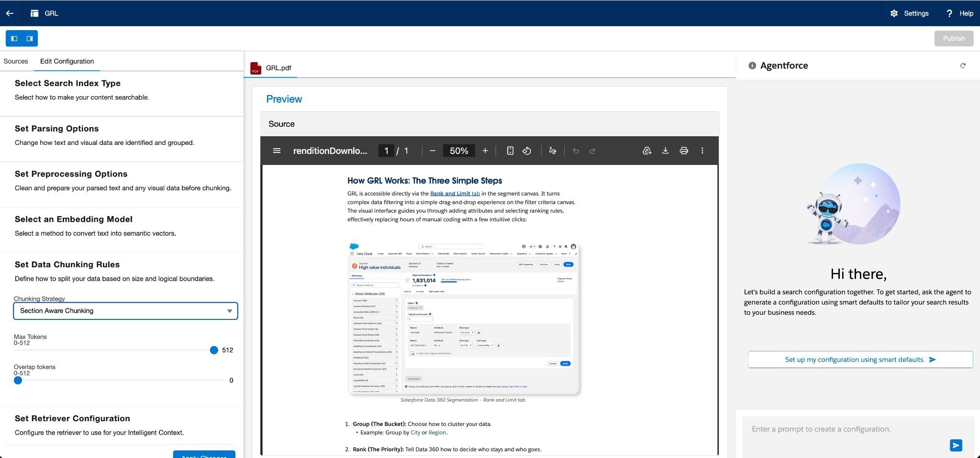Zoom out with the minus icon

[433, 151]
